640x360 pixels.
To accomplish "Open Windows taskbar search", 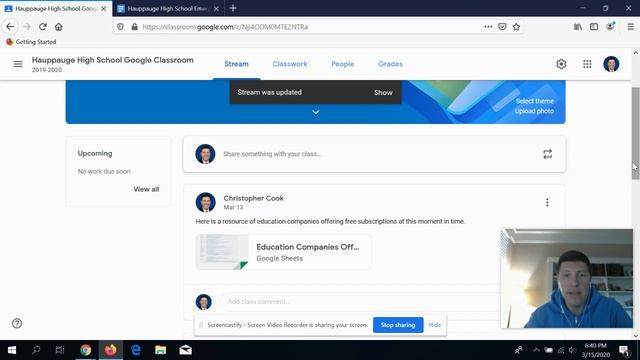I will [x=36, y=350].
